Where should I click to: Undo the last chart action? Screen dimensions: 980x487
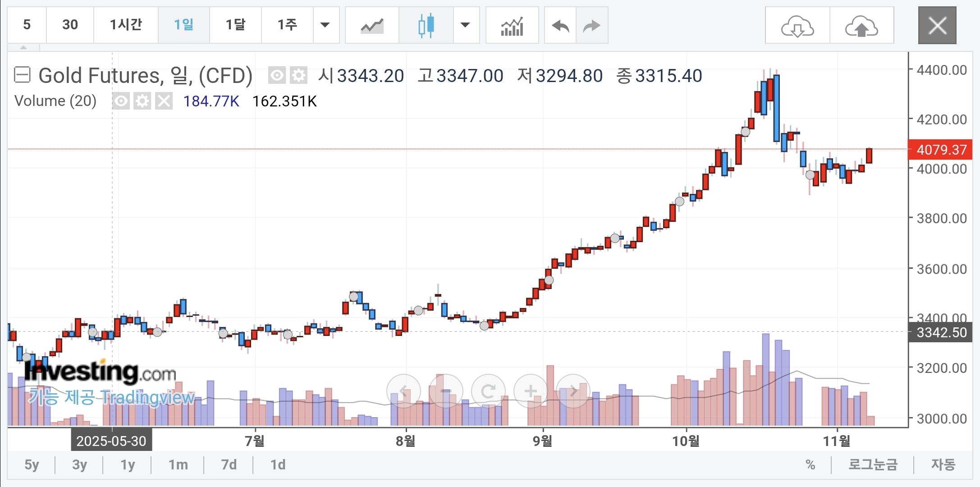coord(560,25)
